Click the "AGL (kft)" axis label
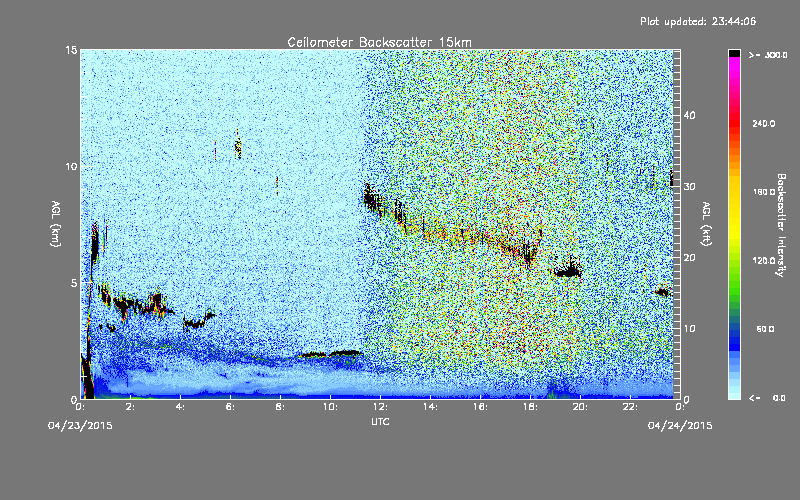 click(x=706, y=224)
